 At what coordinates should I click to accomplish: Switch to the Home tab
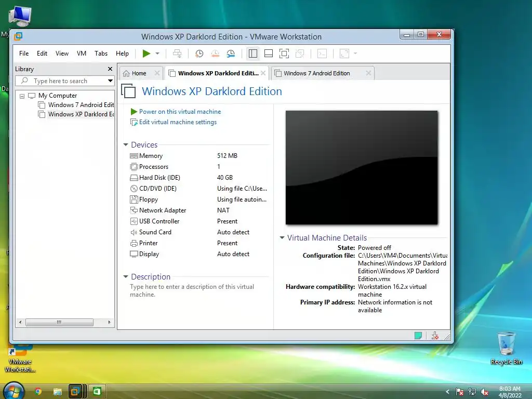click(139, 73)
